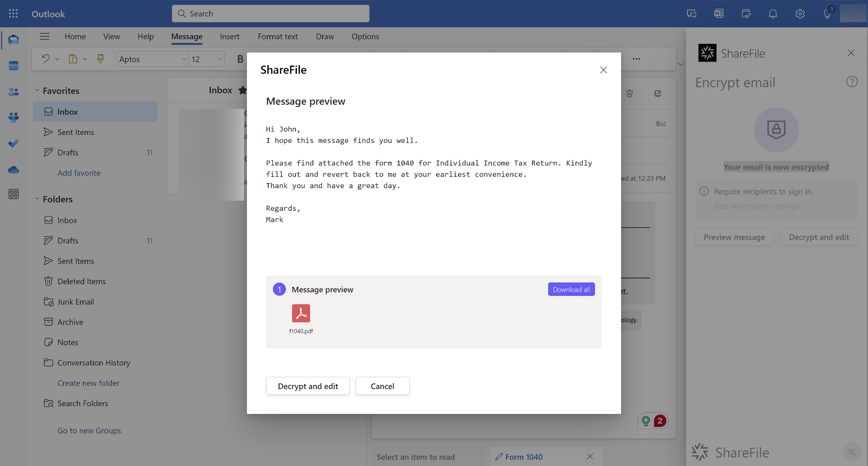Open More apps grid icon
Viewport: 868px width, 466px height.
pos(13,194)
